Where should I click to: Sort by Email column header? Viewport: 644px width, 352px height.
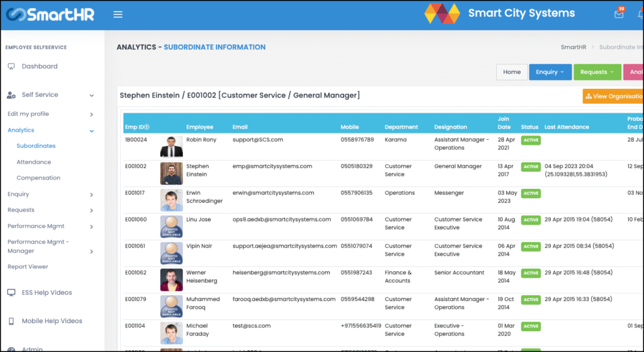[x=240, y=127]
